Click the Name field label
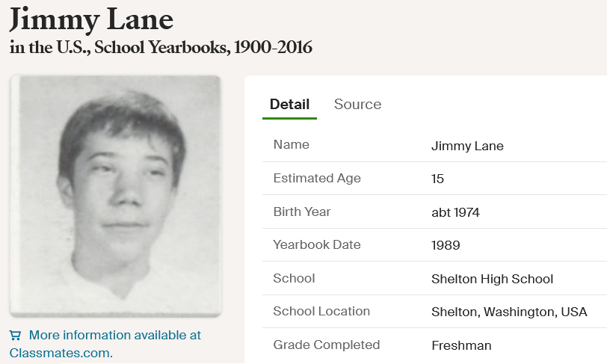Viewport: 607px width, 364px height. tap(292, 145)
